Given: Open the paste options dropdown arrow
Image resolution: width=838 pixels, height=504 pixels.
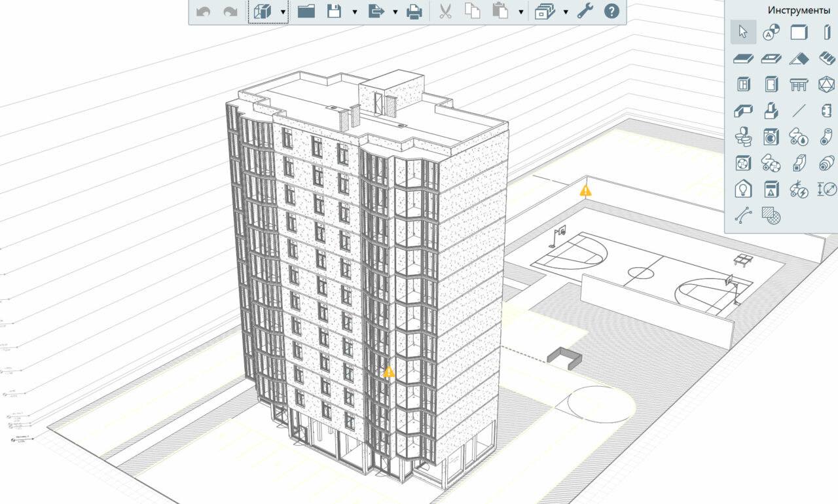Looking at the screenshot, I should 520,12.
